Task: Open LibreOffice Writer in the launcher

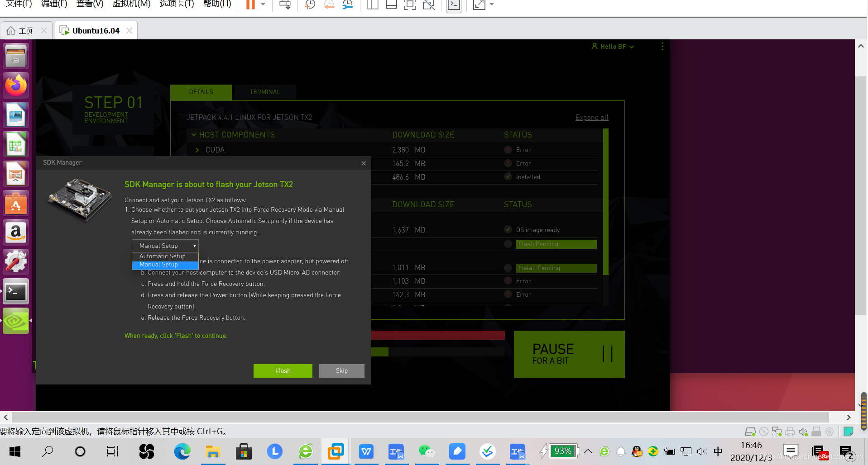Action: pos(16,115)
